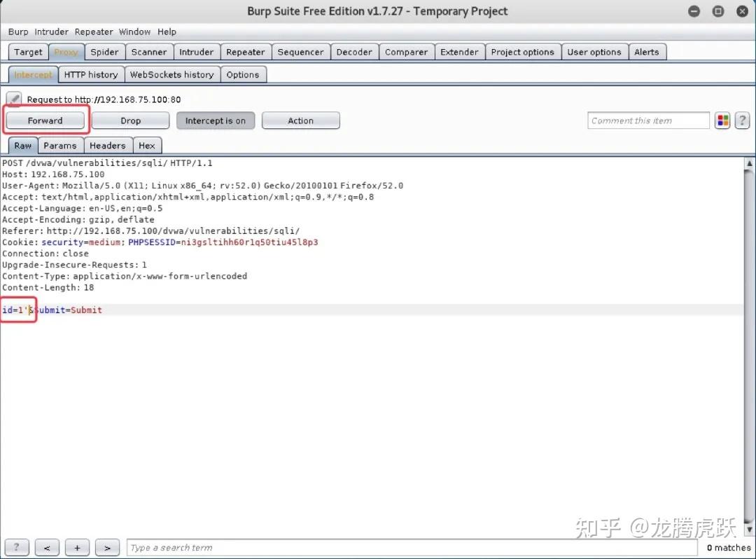
Task: Forward the intercepted request
Action: coord(45,120)
